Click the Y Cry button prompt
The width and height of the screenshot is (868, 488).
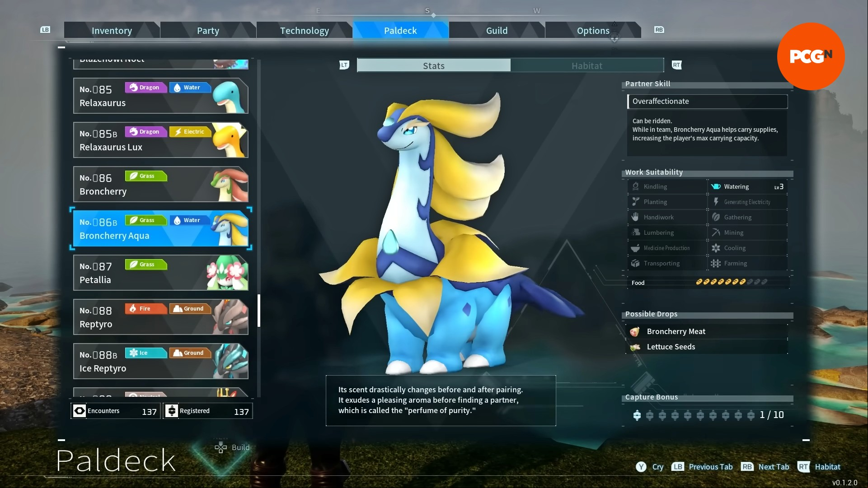pos(649,467)
